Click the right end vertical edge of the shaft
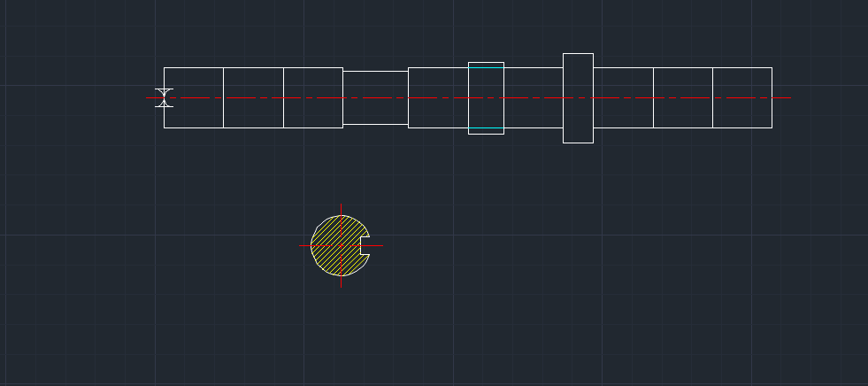The image size is (868, 386). [772, 111]
